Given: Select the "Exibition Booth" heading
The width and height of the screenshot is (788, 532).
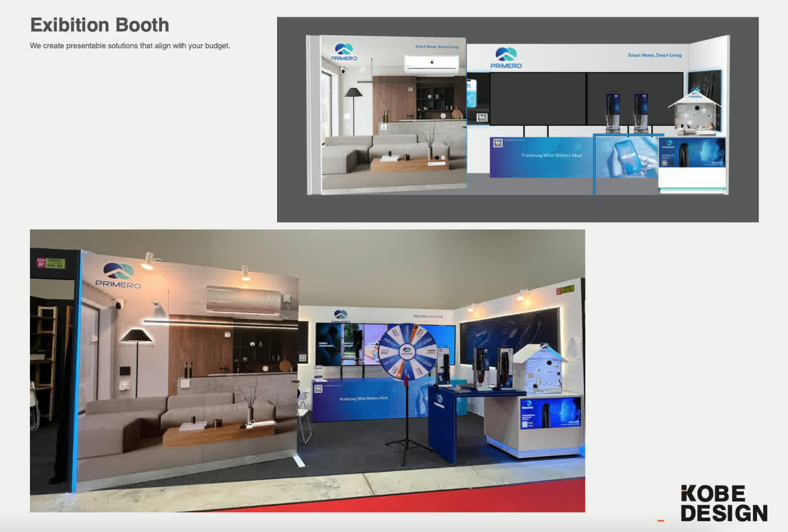Looking at the screenshot, I should pos(100,25).
